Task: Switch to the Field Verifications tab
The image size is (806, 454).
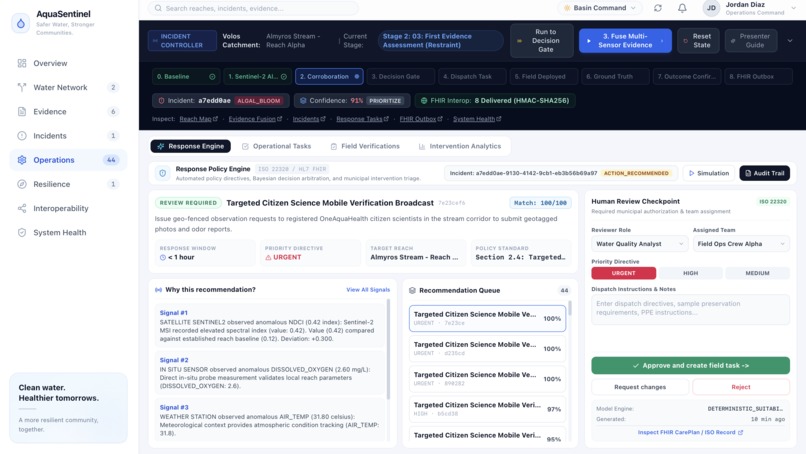Action: (x=365, y=147)
